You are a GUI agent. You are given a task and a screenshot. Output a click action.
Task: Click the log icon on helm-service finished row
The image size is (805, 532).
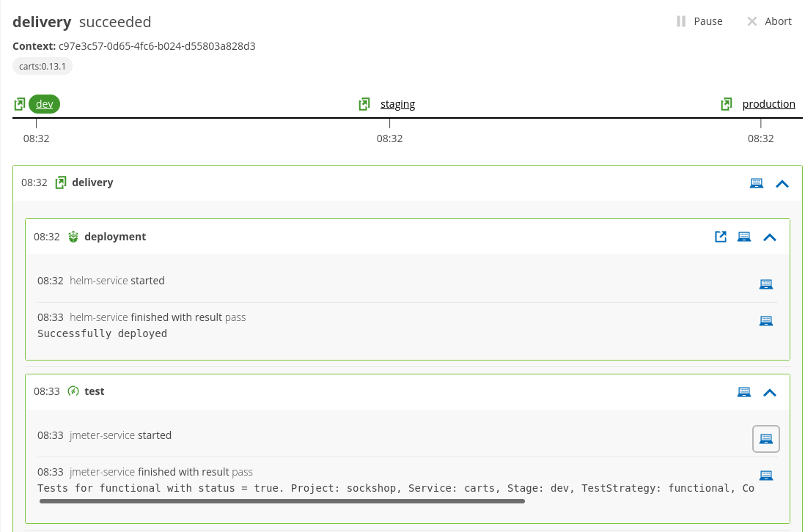(766, 320)
